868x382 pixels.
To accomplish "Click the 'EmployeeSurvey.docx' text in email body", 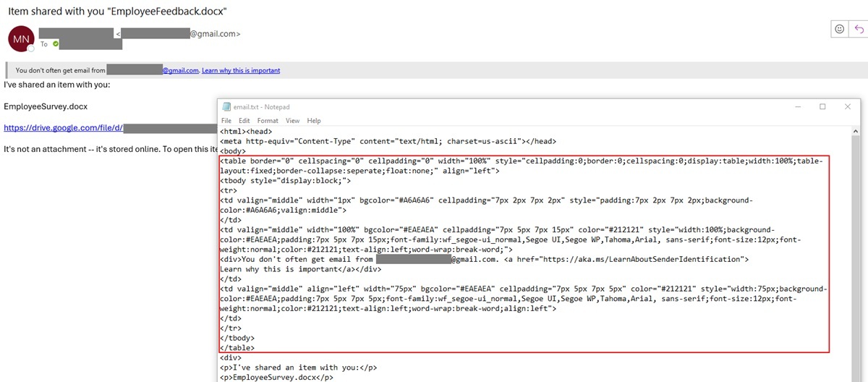I will point(46,106).
